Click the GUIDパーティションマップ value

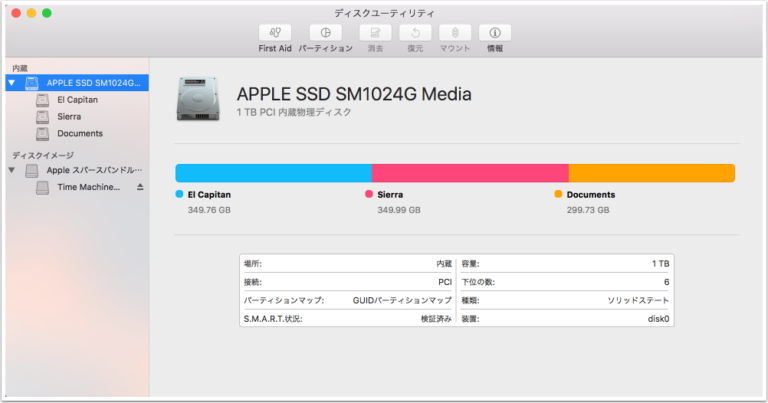click(x=402, y=301)
